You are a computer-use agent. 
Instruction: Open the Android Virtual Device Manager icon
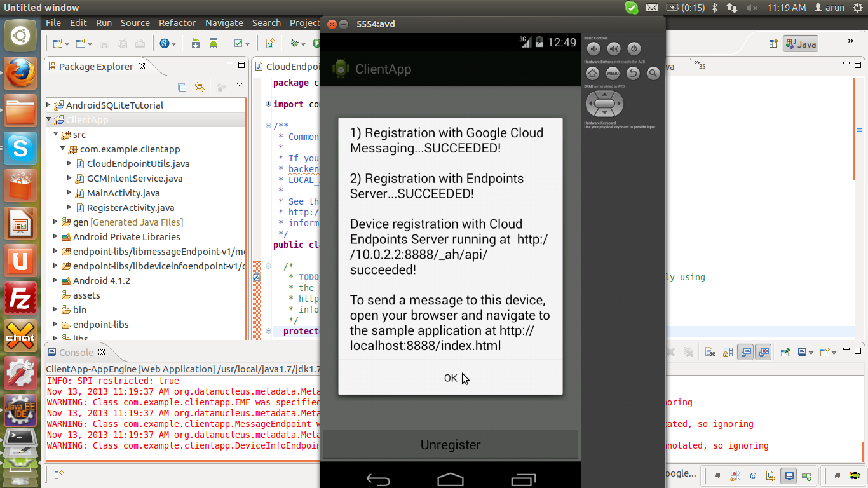click(214, 43)
